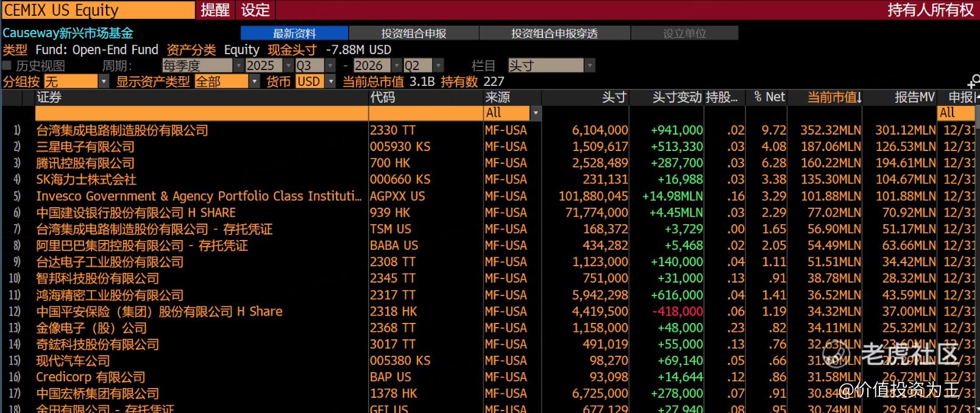This screenshot has height=413, width=980.
Task: Sort by the 代码 column header
Action: click(x=382, y=97)
